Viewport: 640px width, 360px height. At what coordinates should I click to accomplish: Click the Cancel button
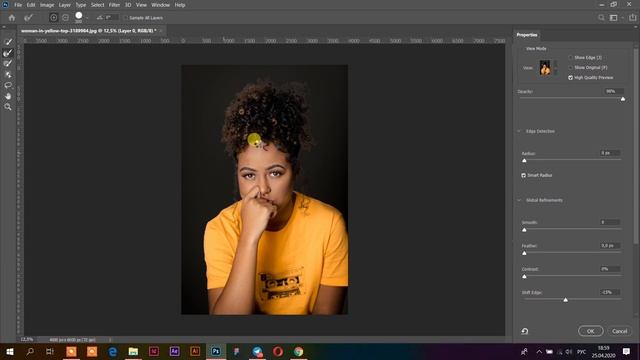pyautogui.click(x=620, y=331)
